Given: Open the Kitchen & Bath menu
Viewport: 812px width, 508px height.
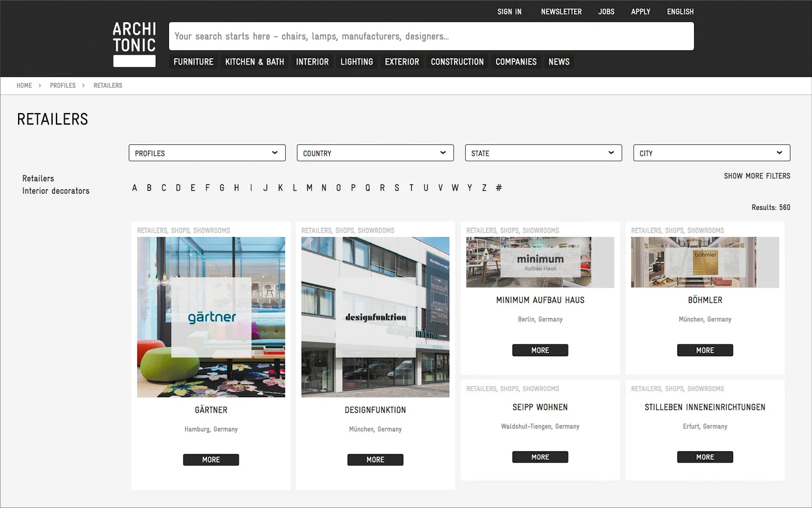Looking at the screenshot, I should coord(255,61).
